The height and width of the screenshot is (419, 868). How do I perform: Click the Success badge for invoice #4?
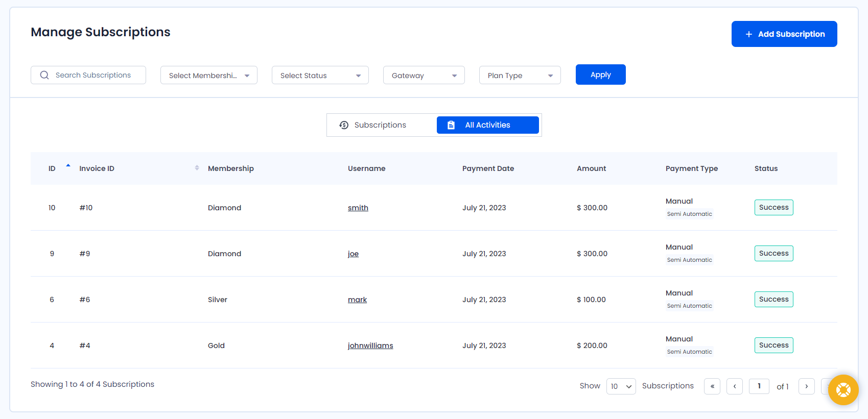(774, 346)
